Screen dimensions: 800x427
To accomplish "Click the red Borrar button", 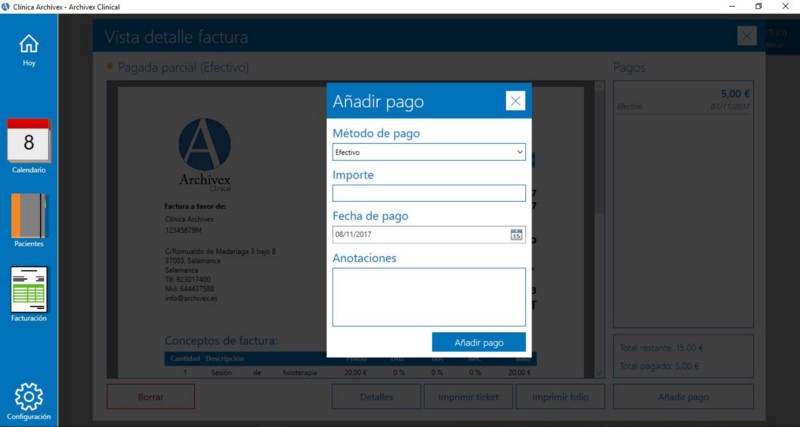I will (151, 397).
